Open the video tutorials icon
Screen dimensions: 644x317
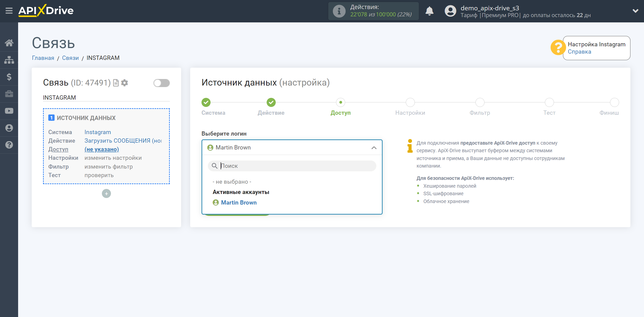pyautogui.click(x=9, y=111)
